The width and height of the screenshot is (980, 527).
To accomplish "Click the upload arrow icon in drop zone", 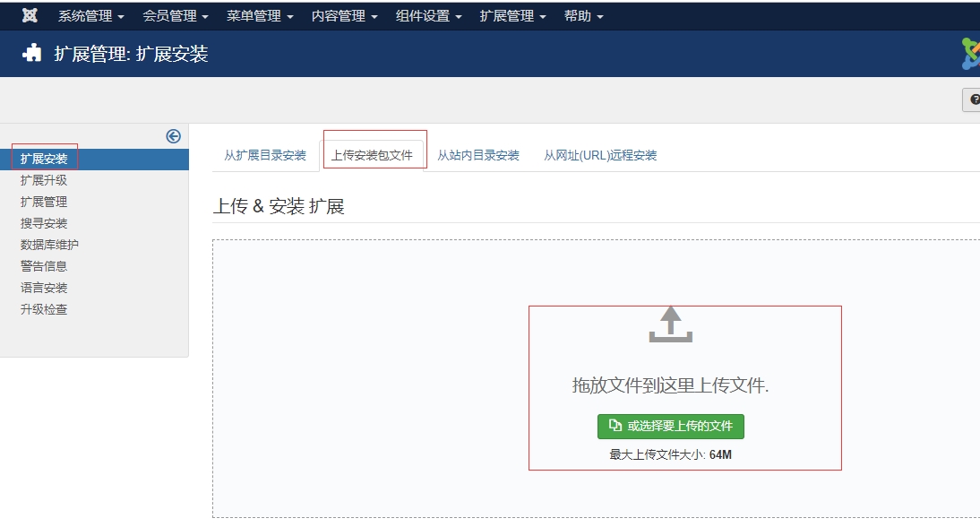I will (670, 324).
